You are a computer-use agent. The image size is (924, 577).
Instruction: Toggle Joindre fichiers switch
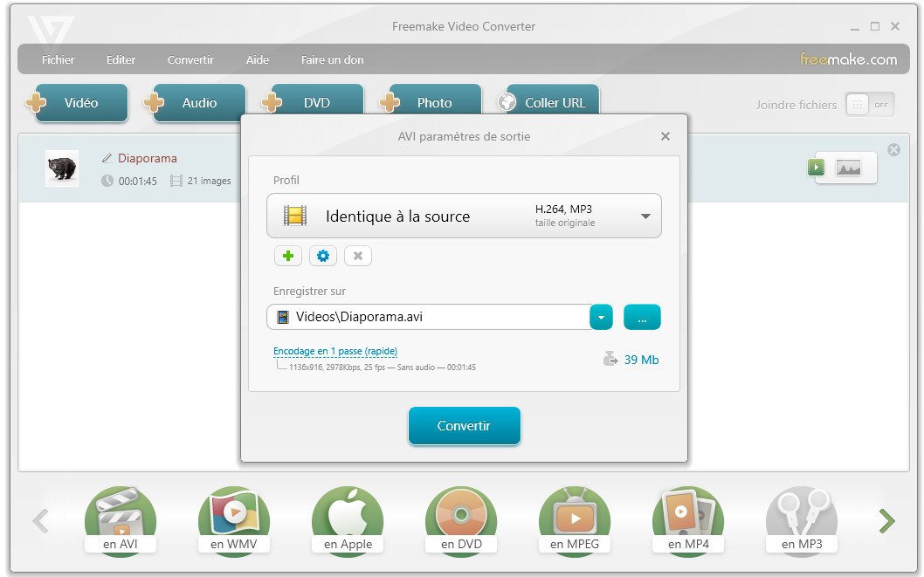click(x=870, y=105)
